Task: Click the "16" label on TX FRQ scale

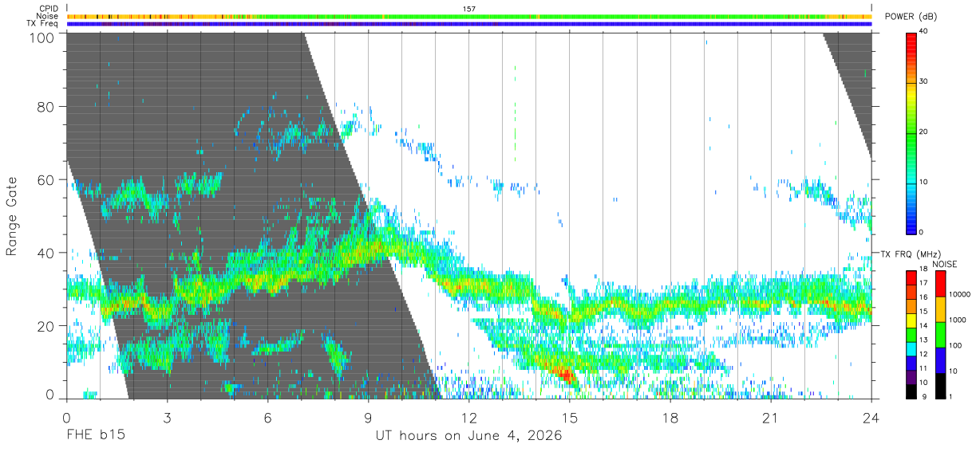Action: coord(924,297)
